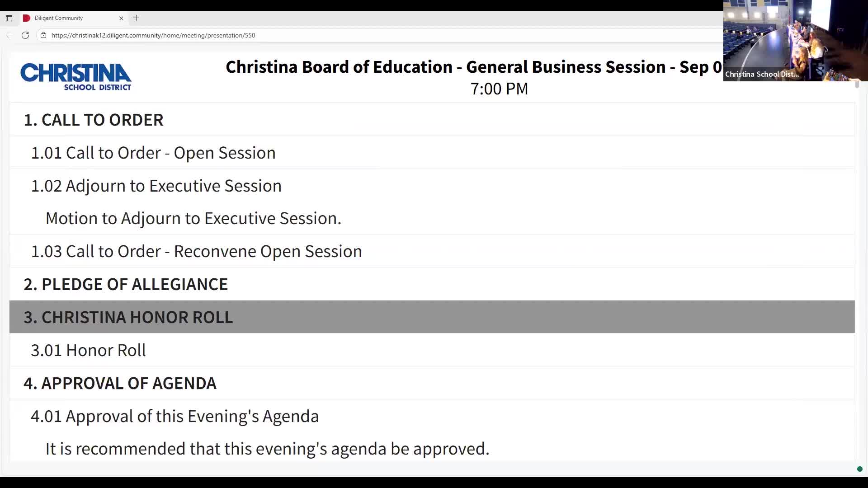This screenshot has width=868, height=488.
Task: Select the 1. CALL TO ORDER section
Action: point(94,120)
